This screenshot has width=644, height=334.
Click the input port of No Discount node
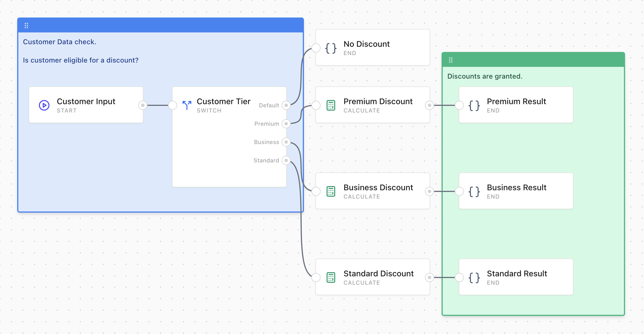316,48
